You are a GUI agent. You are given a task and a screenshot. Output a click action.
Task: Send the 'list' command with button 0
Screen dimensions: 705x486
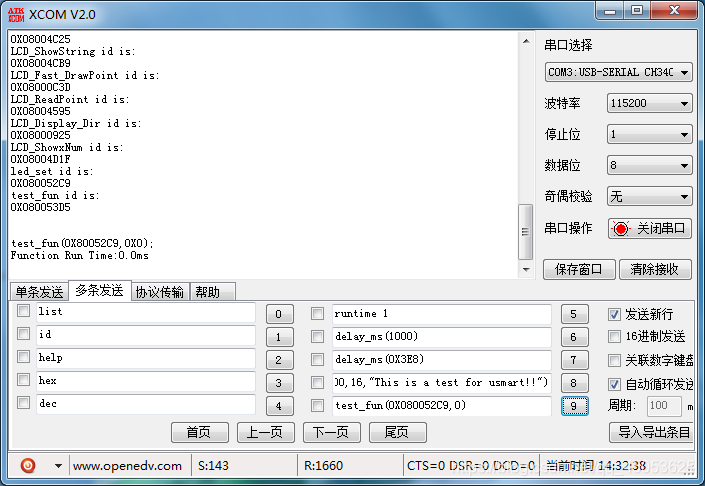[x=279, y=314]
